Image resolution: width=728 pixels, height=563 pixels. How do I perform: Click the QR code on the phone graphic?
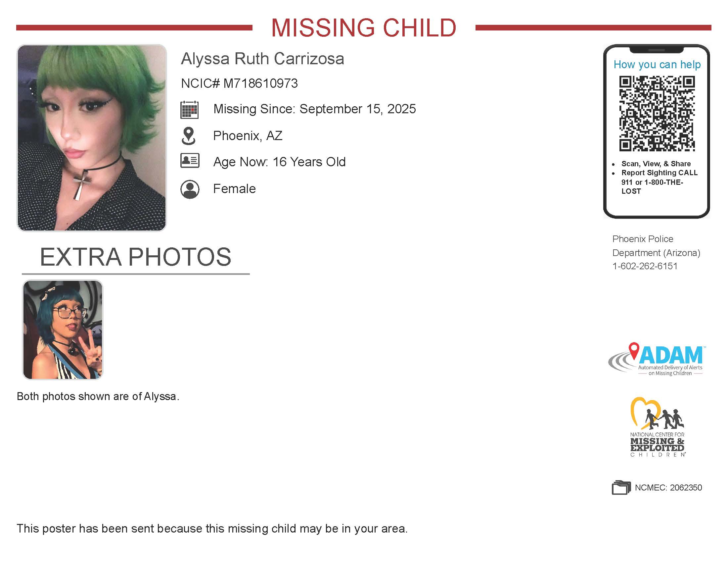coord(657,113)
